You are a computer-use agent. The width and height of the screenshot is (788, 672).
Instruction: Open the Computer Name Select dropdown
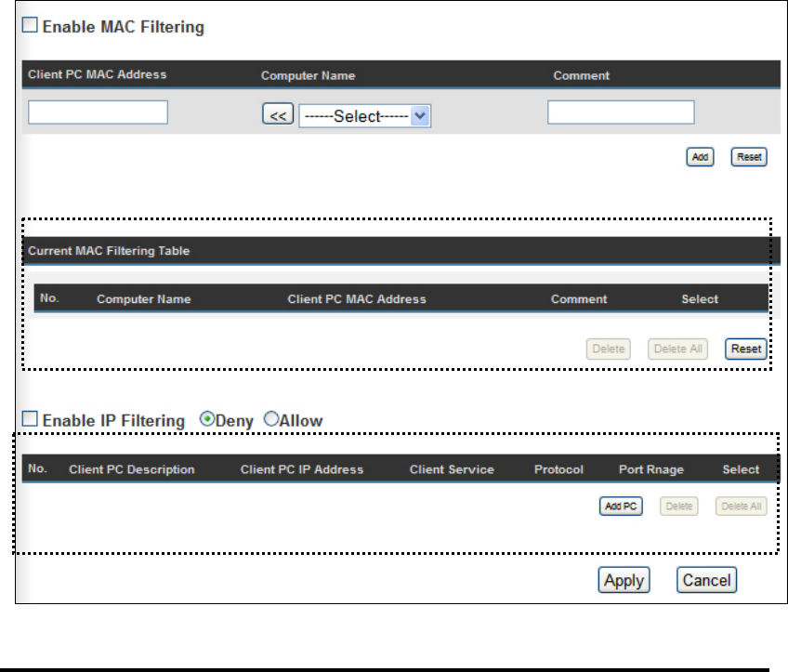click(x=365, y=116)
